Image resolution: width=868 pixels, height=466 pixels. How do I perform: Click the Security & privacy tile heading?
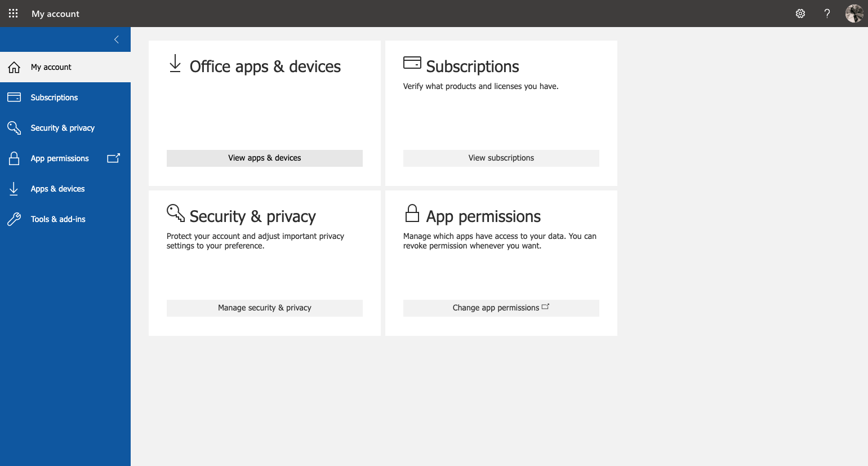[x=253, y=216]
